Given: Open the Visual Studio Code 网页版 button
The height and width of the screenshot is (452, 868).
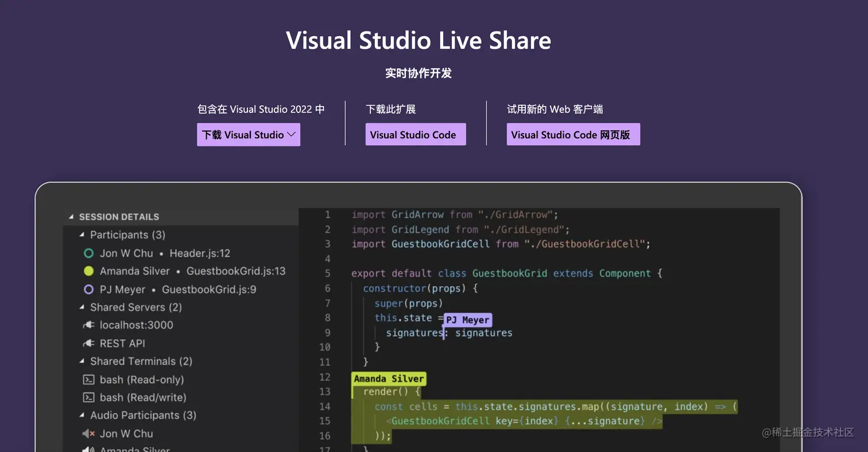Looking at the screenshot, I should click(x=573, y=135).
